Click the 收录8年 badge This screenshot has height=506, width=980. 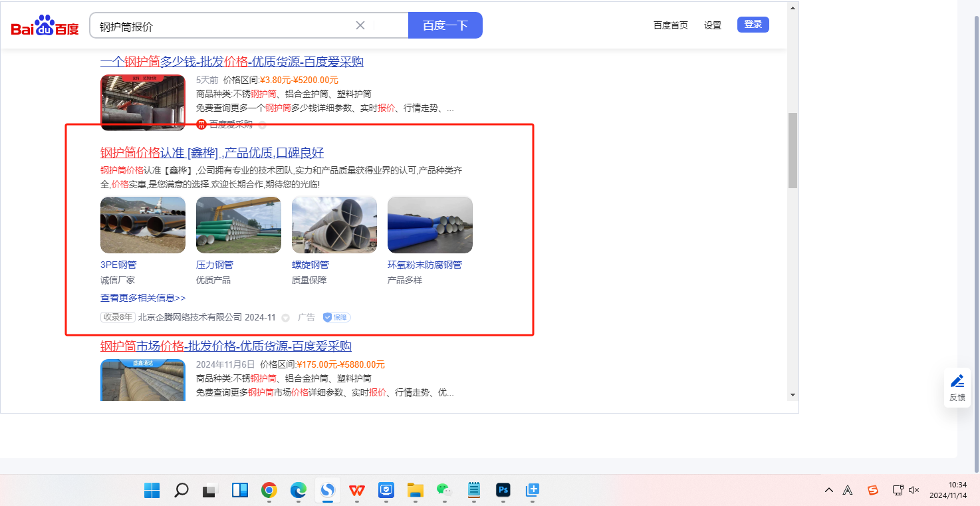coord(118,317)
